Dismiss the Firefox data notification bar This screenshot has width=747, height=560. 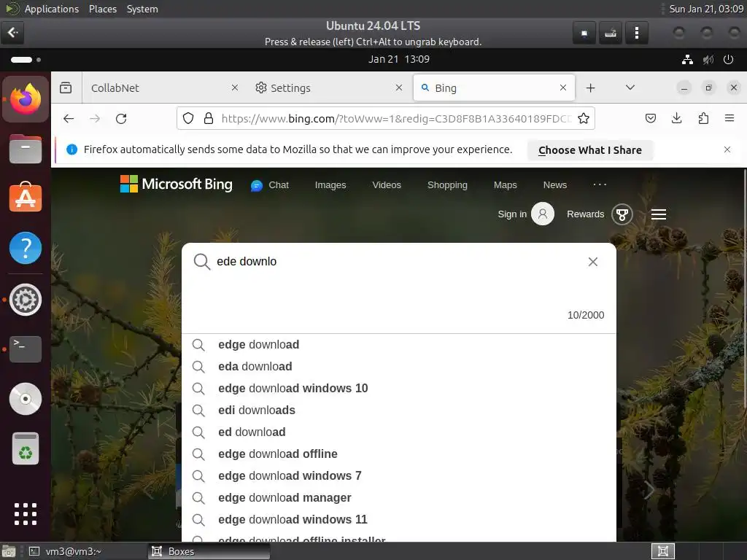tap(727, 149)
